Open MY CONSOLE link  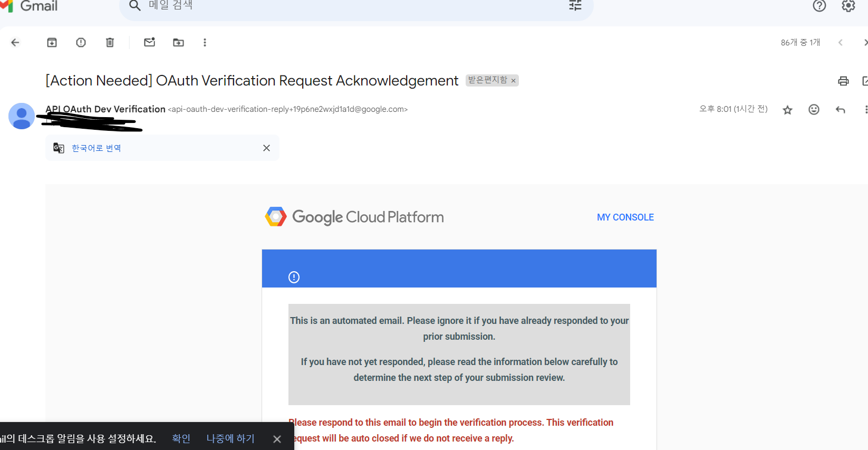click(x=625, y=217)
